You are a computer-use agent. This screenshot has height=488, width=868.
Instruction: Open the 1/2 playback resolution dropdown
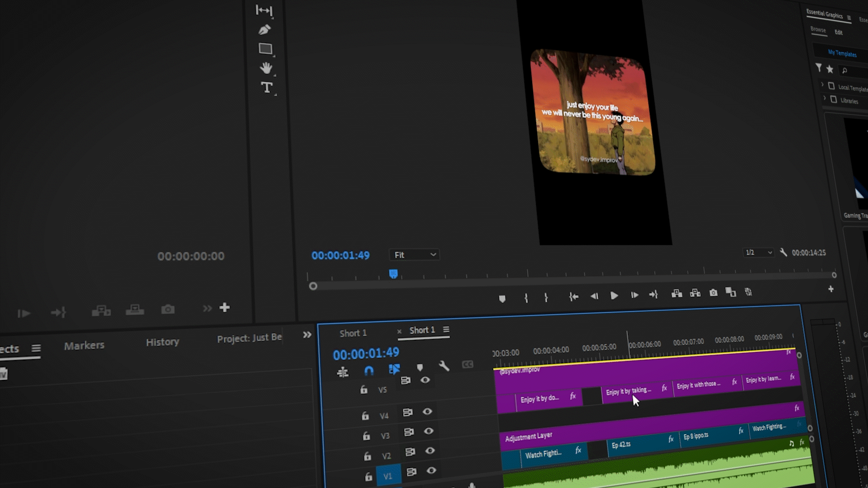(758, 253)
